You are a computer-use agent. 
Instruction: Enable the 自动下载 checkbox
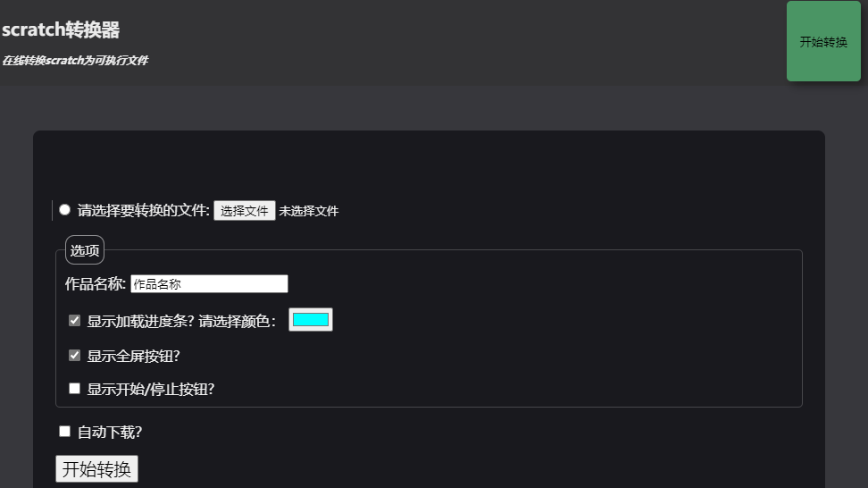pos(65,432)
